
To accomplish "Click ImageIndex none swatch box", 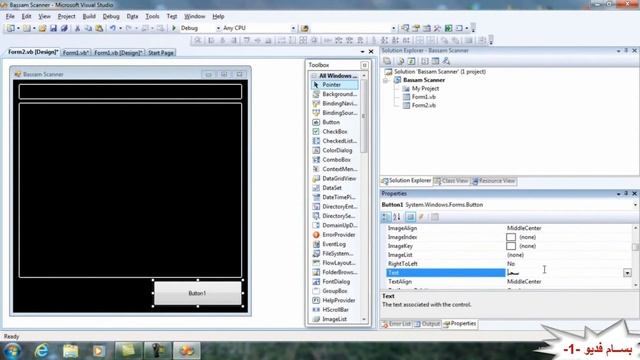I will coord(511,237).
